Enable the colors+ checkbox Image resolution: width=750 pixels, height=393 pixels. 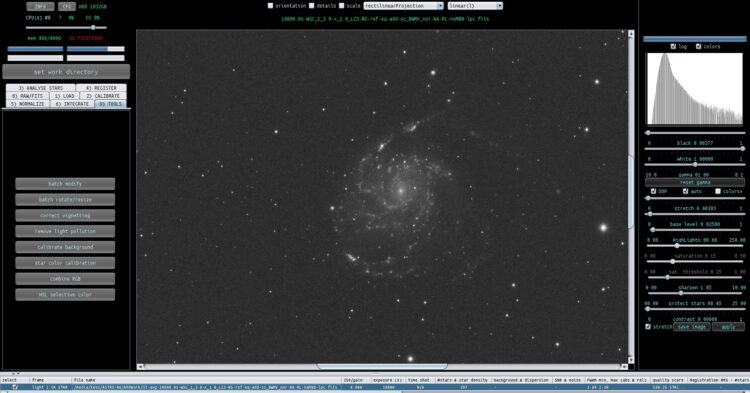(x=717, y=191)
